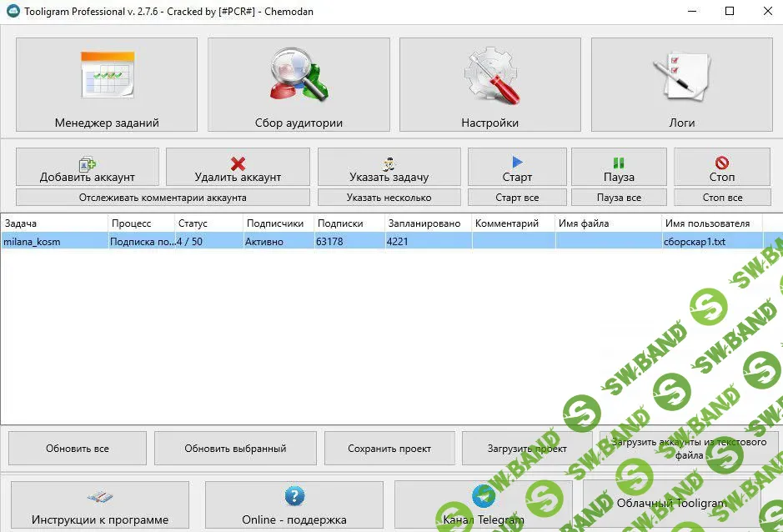Click Указать задачу button
This screenshot has height=532, width=783.
click(x=389, y=167)
